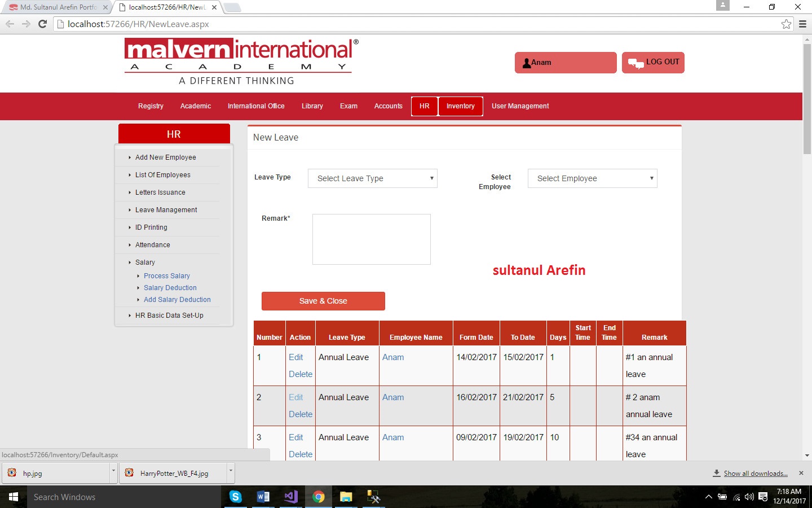Open File Explorer taskbar icon
The height and width of the screenshot is (508, 812).
[x=346, y=497]
